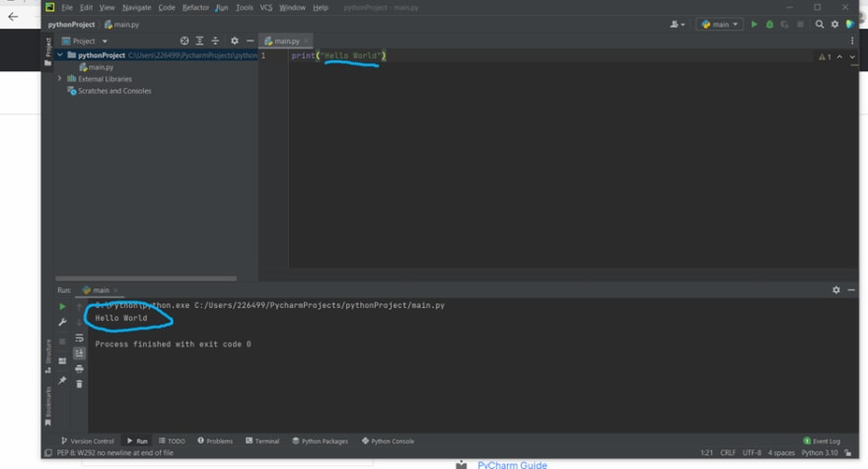Open Run panel settings gear

[835, 290]
